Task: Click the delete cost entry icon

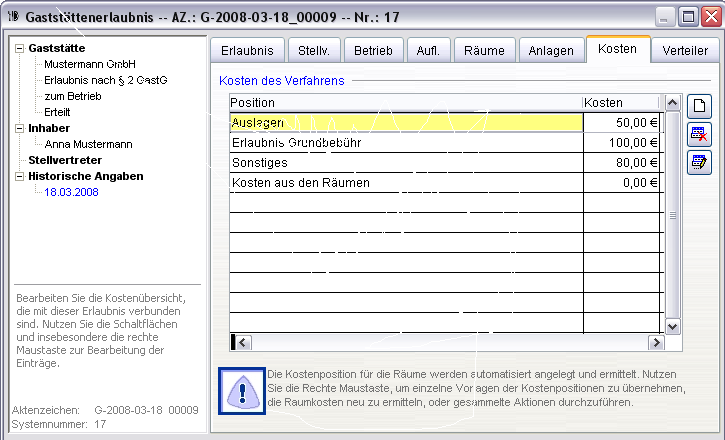Action: tap(698, 134)
